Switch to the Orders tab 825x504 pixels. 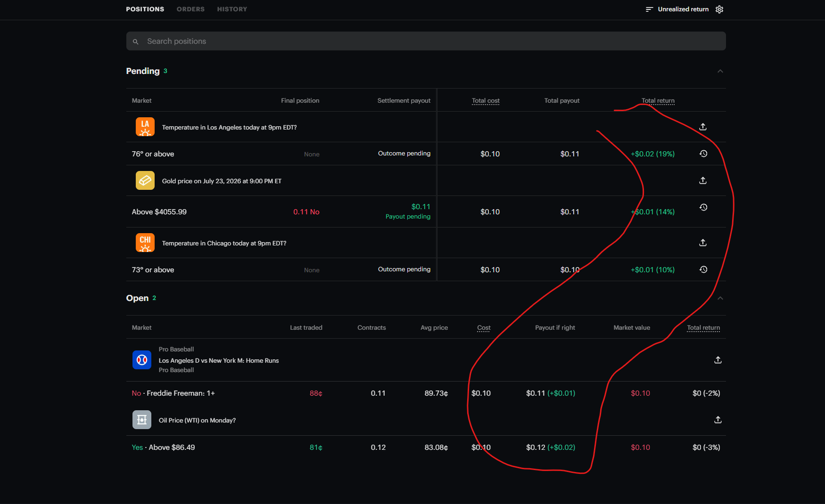coord(190,9)
